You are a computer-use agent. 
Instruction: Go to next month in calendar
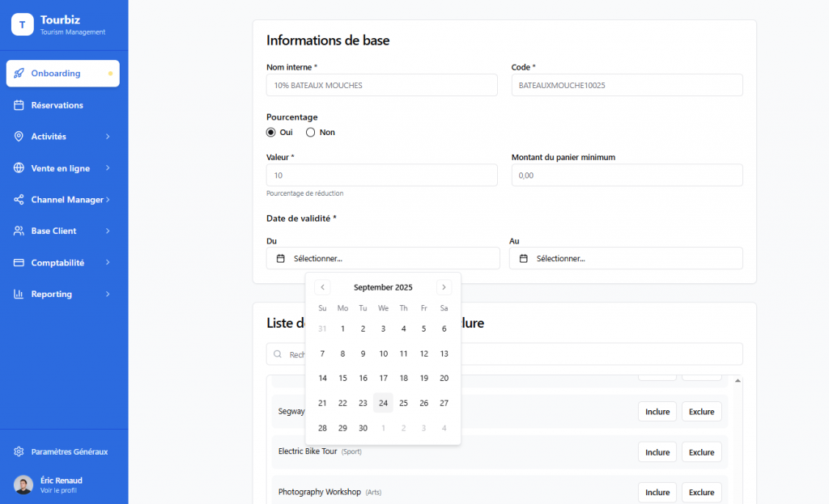coord(444,287)
